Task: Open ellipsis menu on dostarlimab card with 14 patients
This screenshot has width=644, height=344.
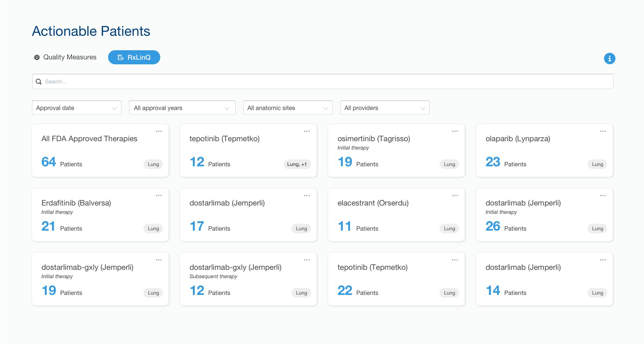Action: [603, 260]
